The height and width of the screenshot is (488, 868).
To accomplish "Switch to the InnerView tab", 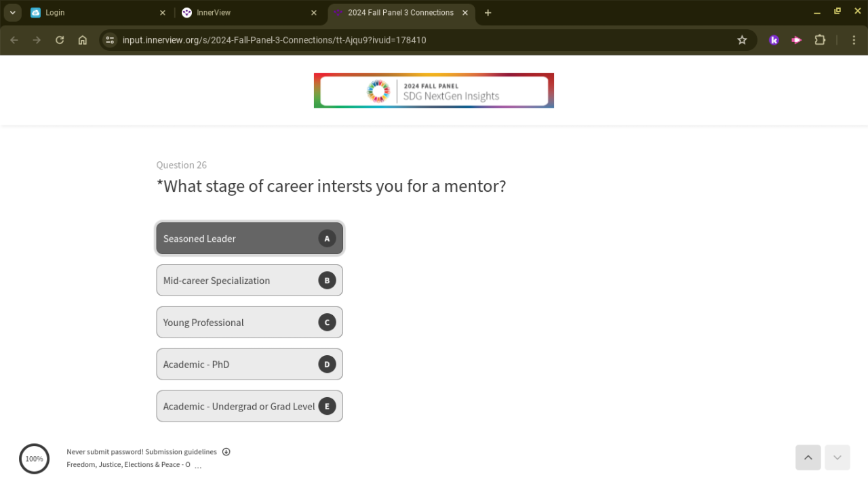I will 248,13.
